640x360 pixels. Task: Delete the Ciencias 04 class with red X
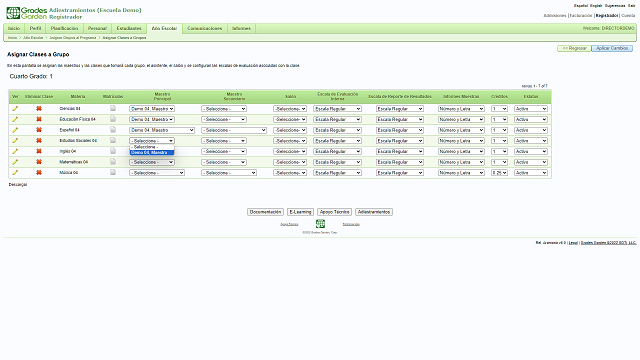(39, 109)
